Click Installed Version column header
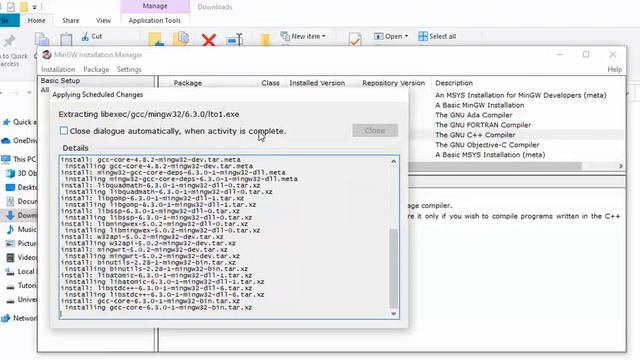This screenshot has width=640, height=360. click(317, 83)
